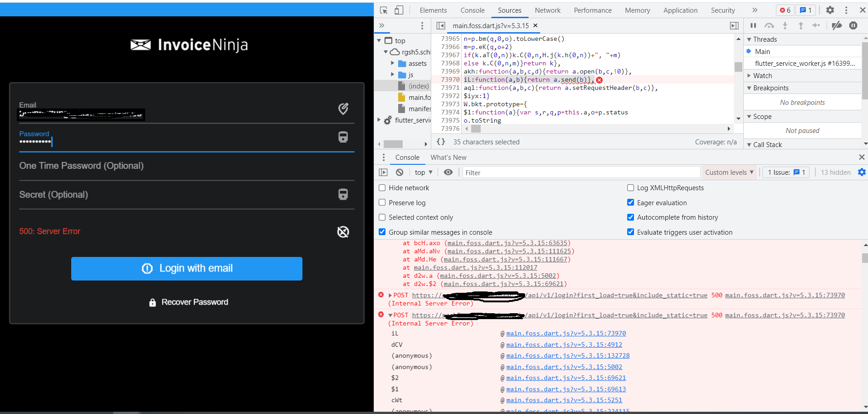
Task: Click the console Filter input field
Action: [x=580, y=172]
